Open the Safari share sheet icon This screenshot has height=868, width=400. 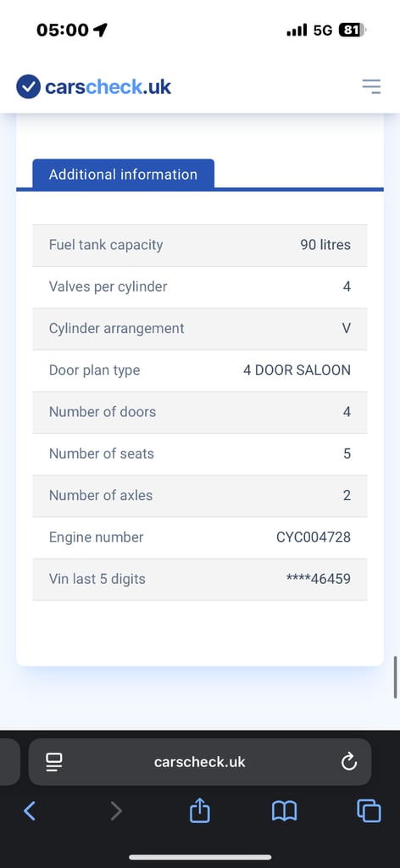pos(200,810)
